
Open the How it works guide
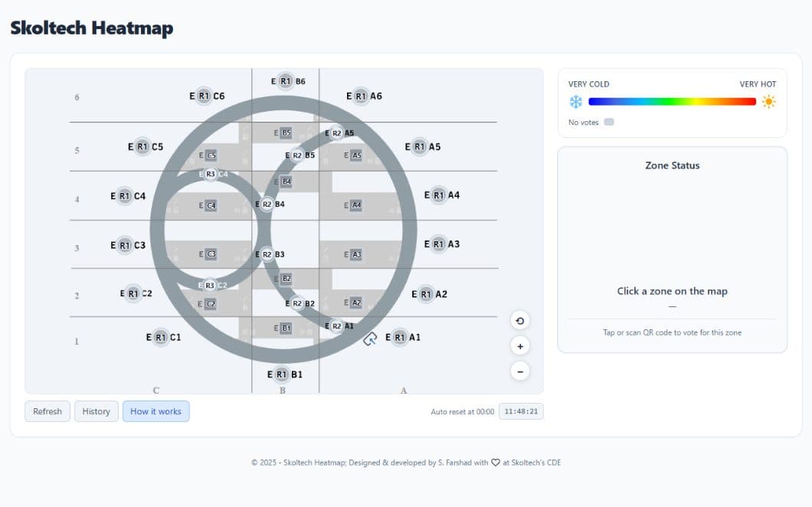(x=156, y=411)
